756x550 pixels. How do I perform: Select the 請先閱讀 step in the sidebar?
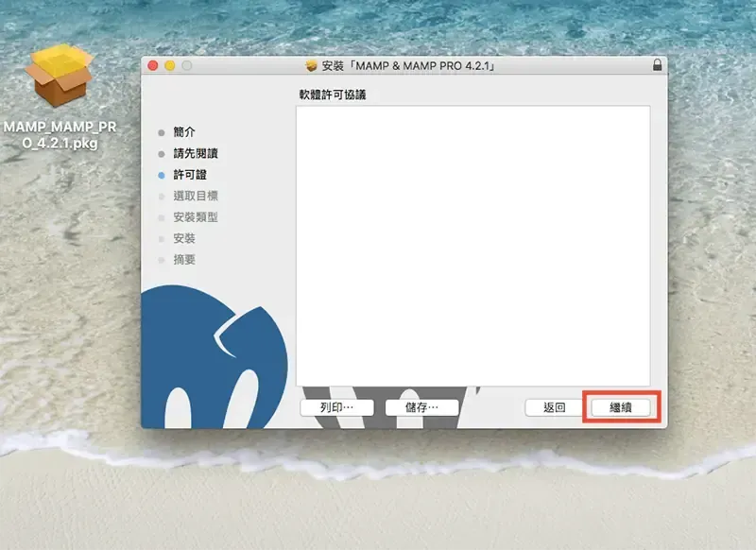[x=196, y=153]
